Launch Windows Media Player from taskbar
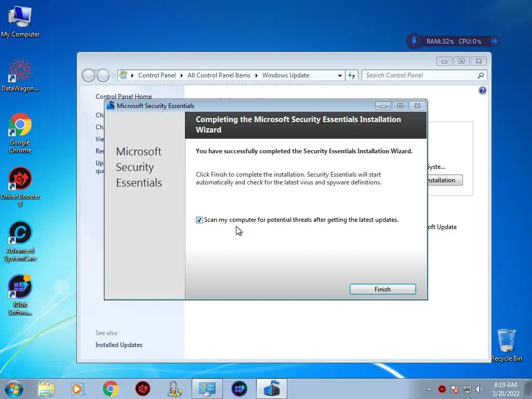532x399 pixels. click(78, 389)
